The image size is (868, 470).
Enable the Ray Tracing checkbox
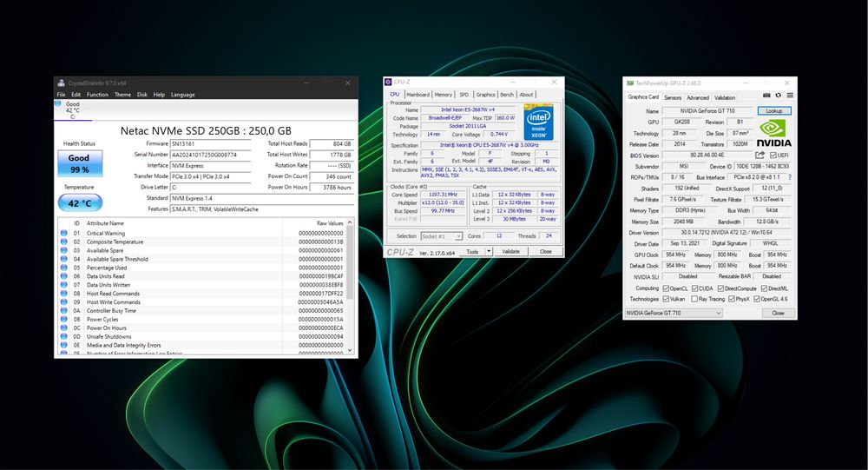click(694, 299)
